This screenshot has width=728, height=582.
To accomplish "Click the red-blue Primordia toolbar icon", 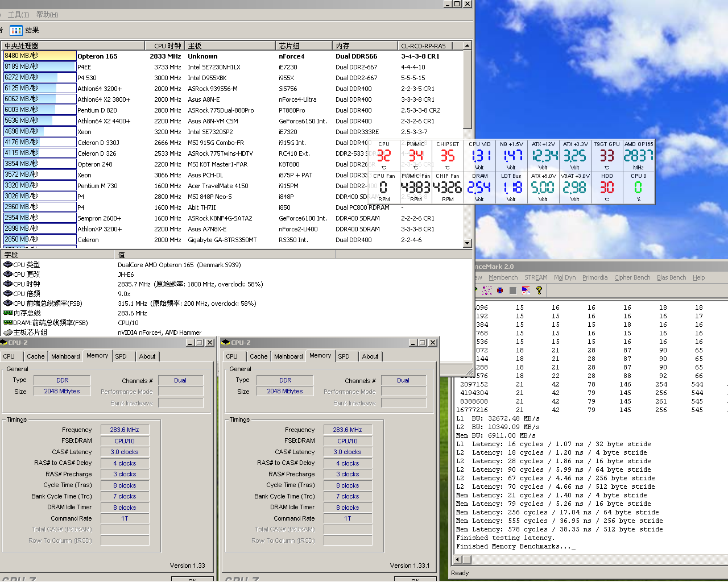I will click(500, 290).
